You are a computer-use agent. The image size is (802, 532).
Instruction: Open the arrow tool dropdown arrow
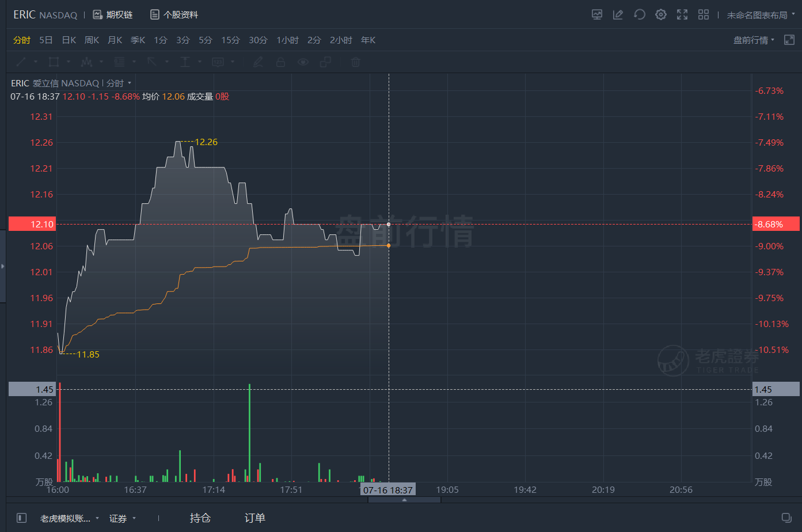167,62
